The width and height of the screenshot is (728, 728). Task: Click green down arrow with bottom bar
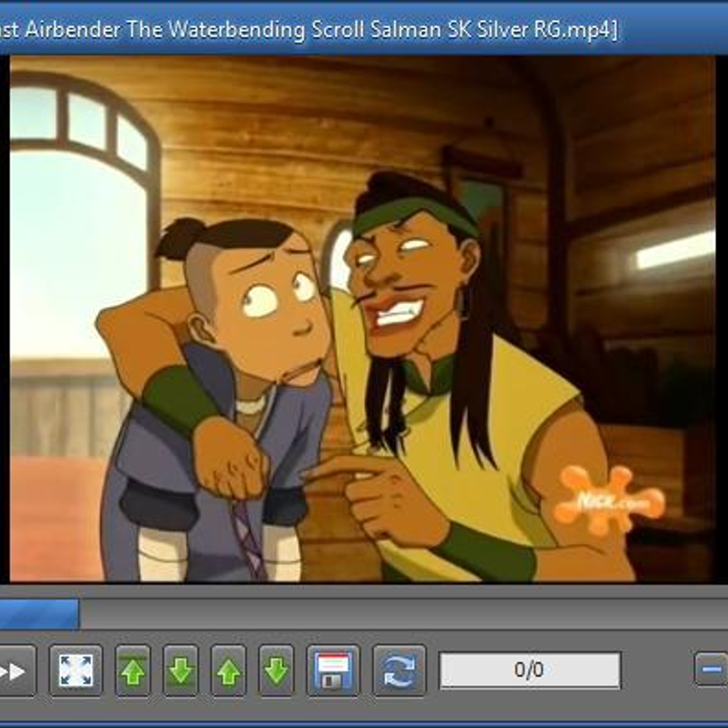pyautogui.click(x=181, y=671)
